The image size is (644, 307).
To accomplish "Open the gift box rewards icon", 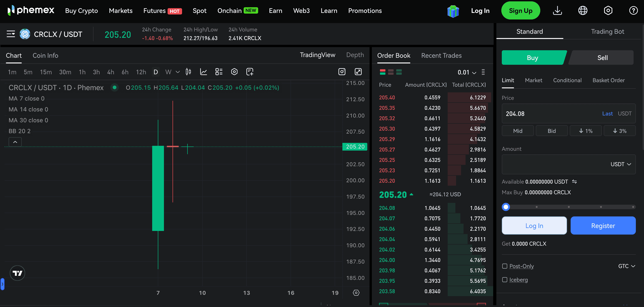I will (x=453, y=11).
